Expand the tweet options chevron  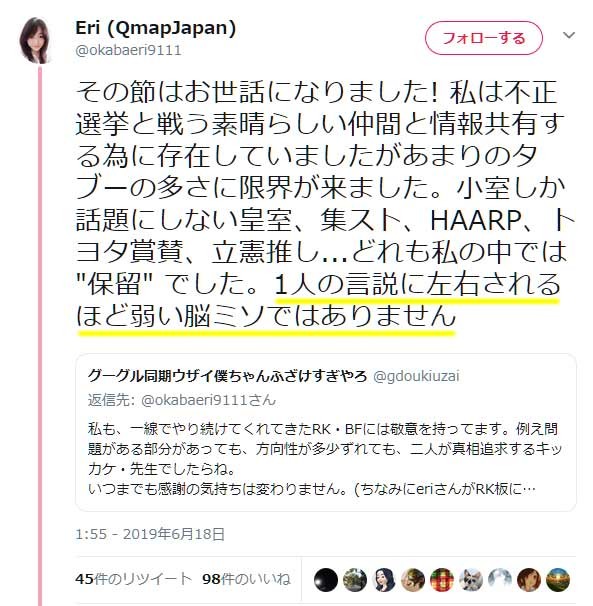coord(569,36)
